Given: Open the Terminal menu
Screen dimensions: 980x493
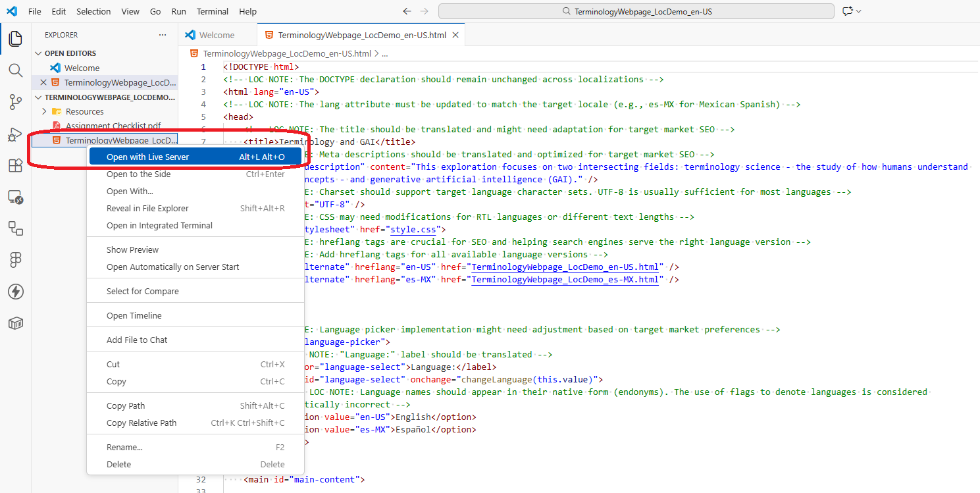Looking at the screenshot, I should pos(213,11).
